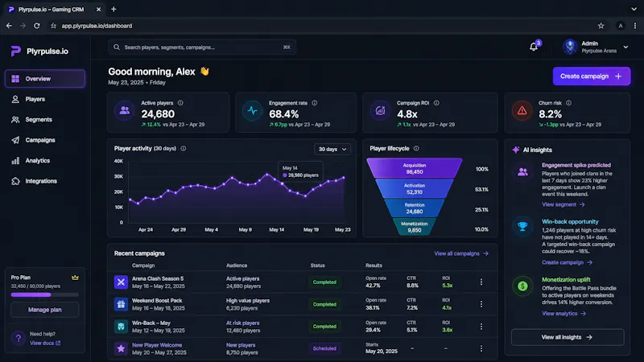
Task: Focus the search players, segments, campaigns field
Action: click(x=202, y=47)
